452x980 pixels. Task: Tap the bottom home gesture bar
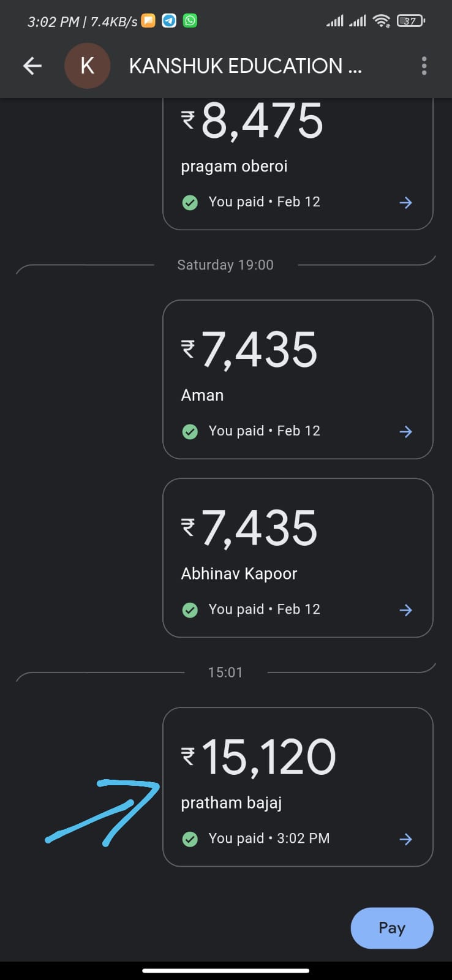tap(225, 970)
